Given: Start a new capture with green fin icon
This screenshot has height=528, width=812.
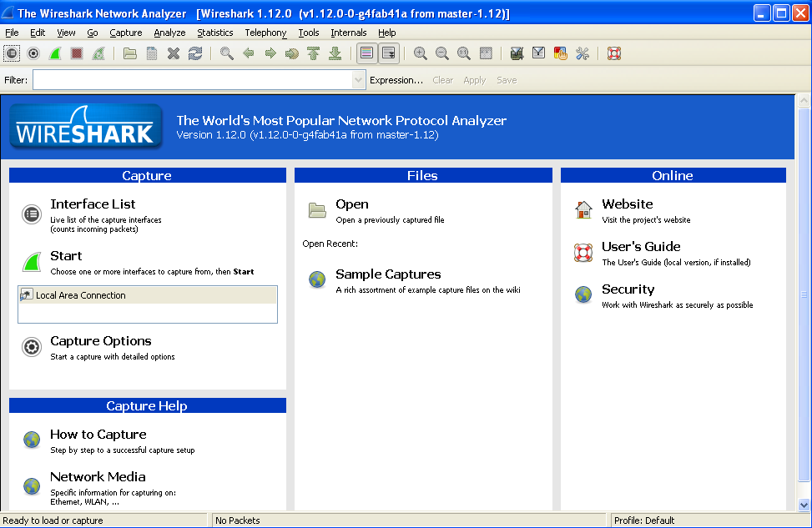Looking at the screenshot, I should [55, 53].
